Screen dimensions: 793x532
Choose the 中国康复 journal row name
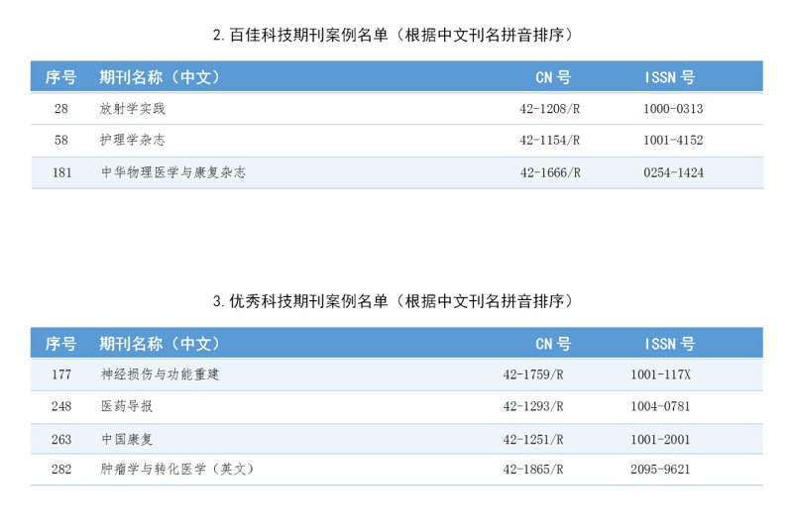[127, 439]
